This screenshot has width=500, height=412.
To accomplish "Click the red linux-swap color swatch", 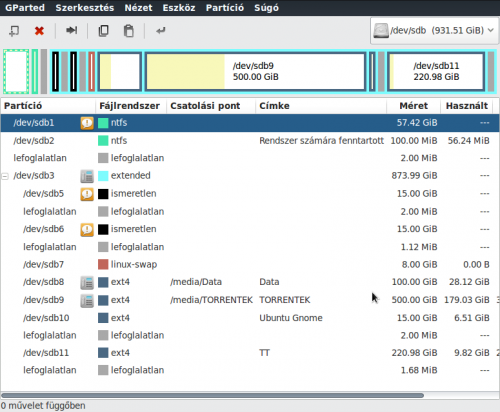I will point(103,265).
